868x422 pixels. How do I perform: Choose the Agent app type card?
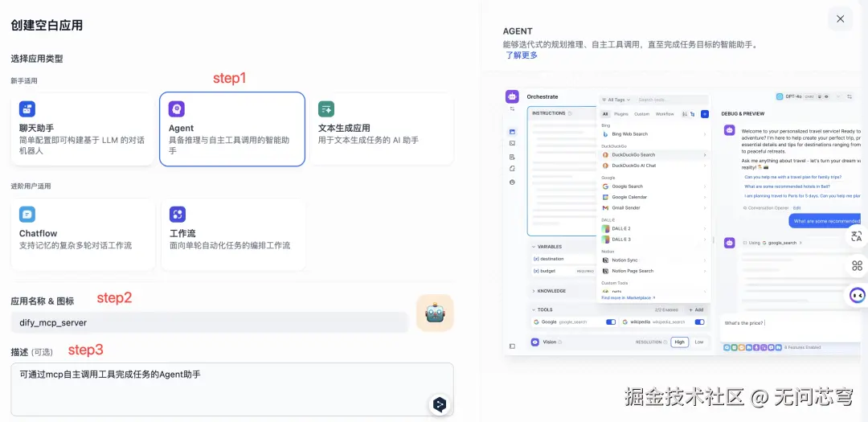[232, 129]
